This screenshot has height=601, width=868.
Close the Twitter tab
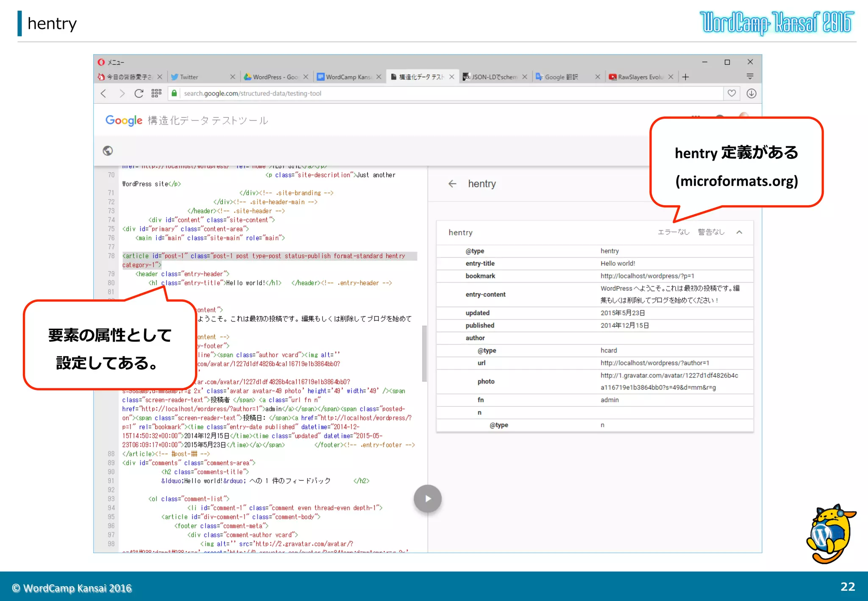pos(232,77)
